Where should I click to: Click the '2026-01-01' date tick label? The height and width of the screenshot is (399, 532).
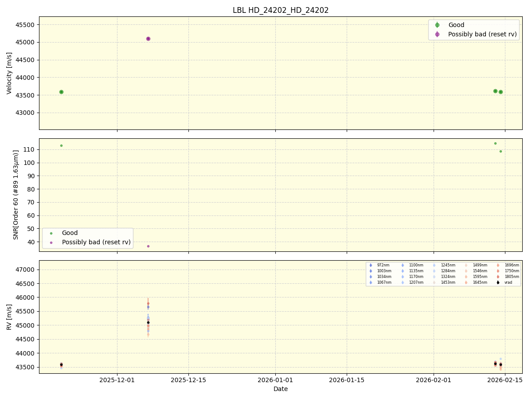pos(275,380)
